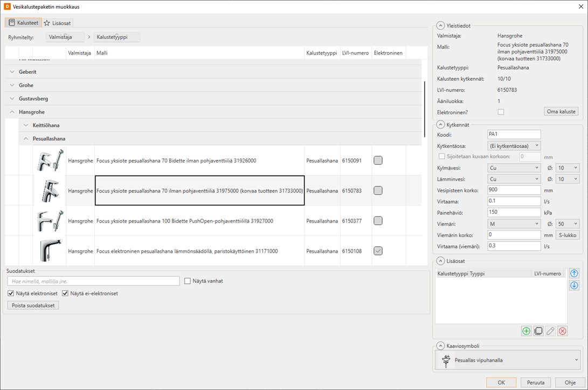The height and width of the screenshot is (390, 588).
Task: Click the Virtaama field with 0.1
Action: [514, 201]
